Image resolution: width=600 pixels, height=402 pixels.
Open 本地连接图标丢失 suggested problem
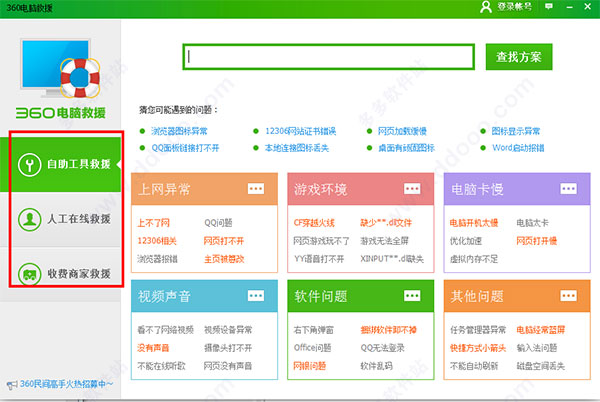coord(297,148)
